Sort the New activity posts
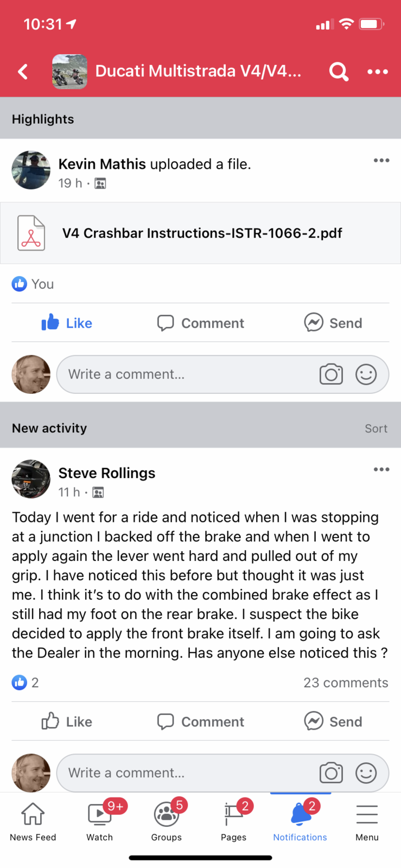401x868 pixels. click(376, 429)
